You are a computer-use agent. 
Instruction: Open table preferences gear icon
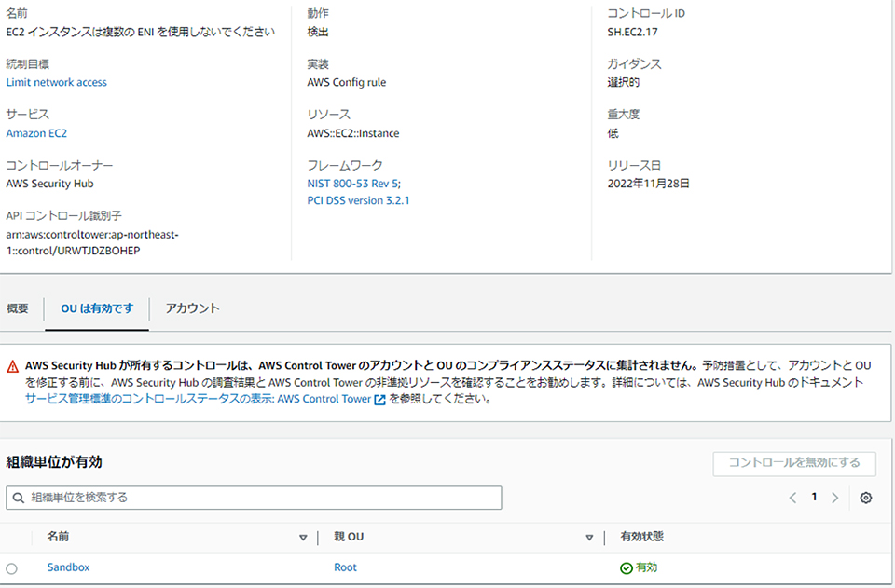[865, 498]
